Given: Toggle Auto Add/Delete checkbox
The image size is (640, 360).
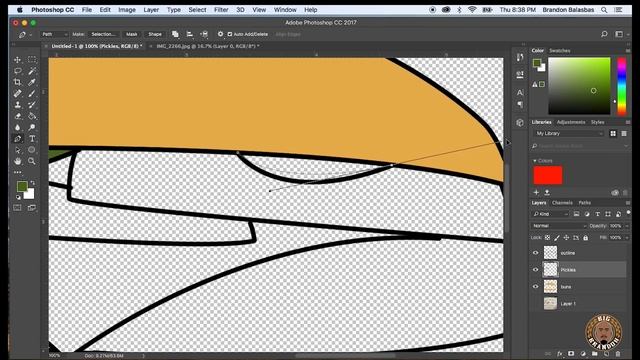Looking at the screenshot, I should coord(230,34).
